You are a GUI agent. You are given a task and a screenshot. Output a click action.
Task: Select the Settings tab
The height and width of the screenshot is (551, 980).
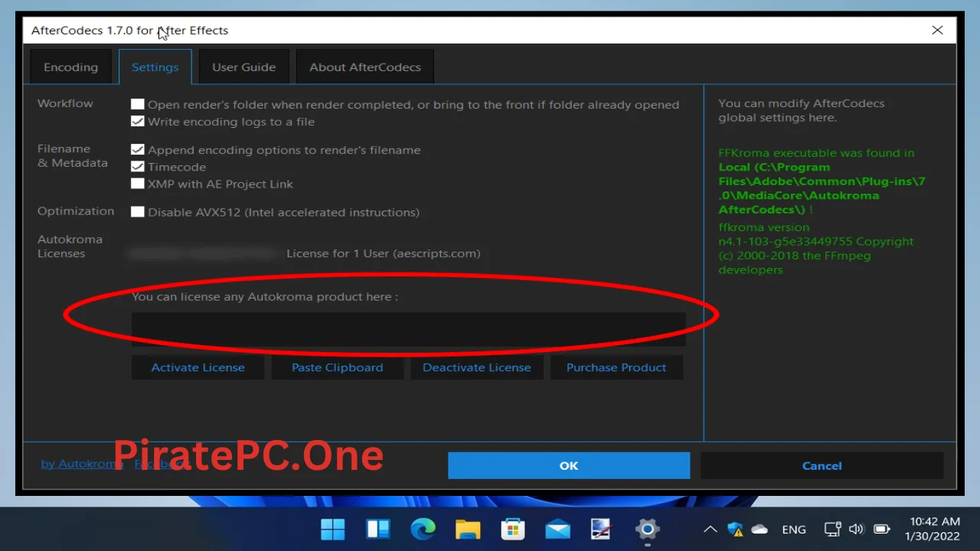click(x=155, y=67)
